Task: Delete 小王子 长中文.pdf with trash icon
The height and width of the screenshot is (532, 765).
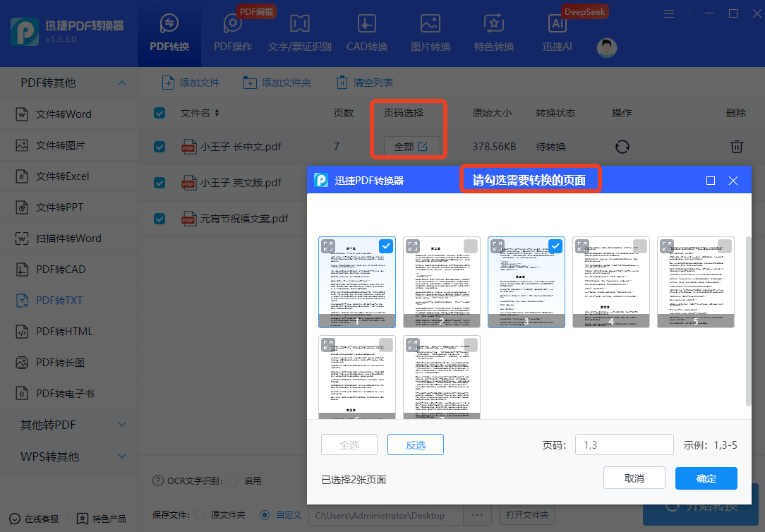Action: click(x=736, y=146)
